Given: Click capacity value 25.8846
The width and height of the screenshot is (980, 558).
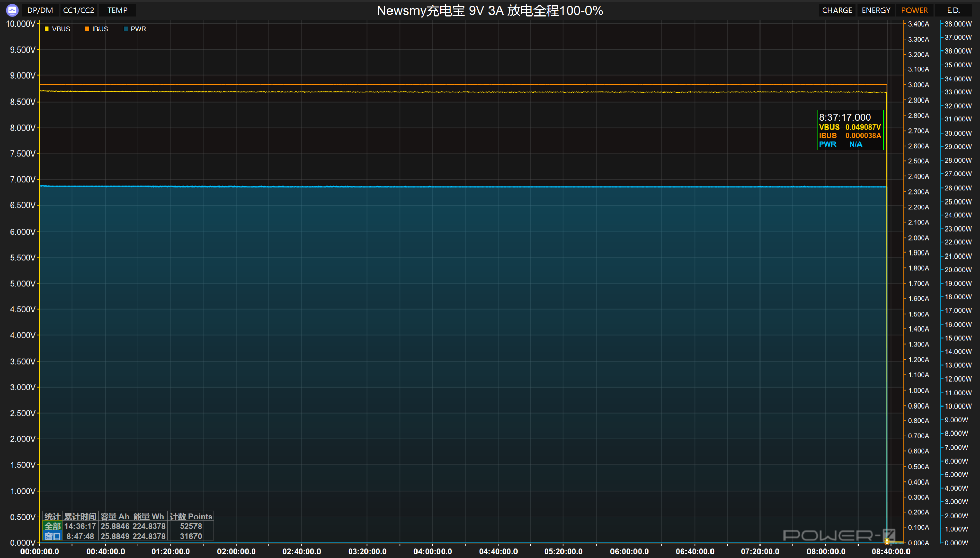Looking at the screenshot, I should coord(115,526).
